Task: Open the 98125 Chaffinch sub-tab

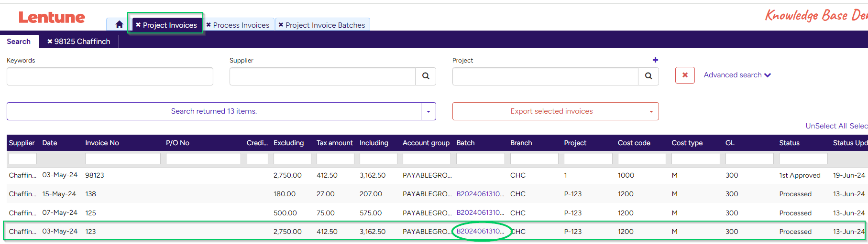Action: 82,42
